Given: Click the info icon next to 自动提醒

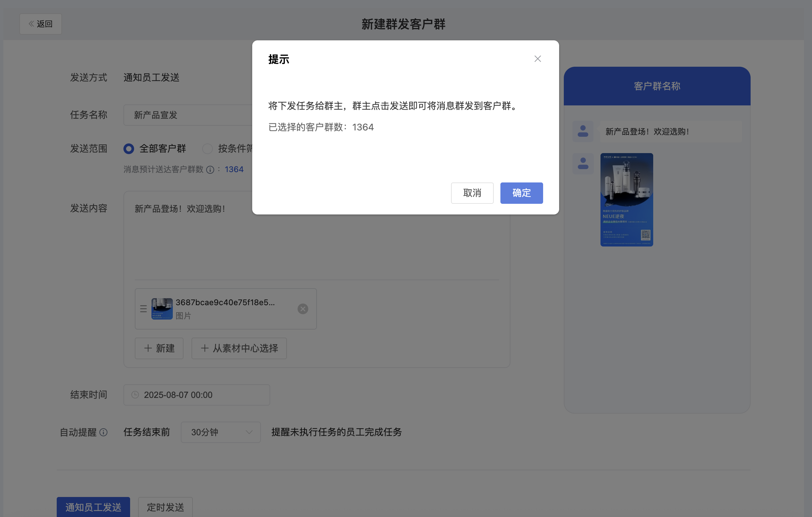Looking at the screenshot, I should [103, 432].
